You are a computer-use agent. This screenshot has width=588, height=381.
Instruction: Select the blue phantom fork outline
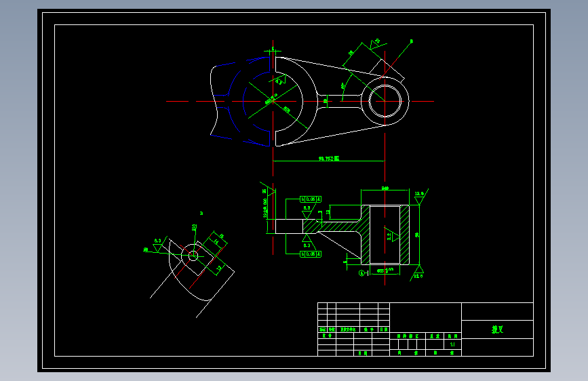pyautogui.click(x=240, y=101)
